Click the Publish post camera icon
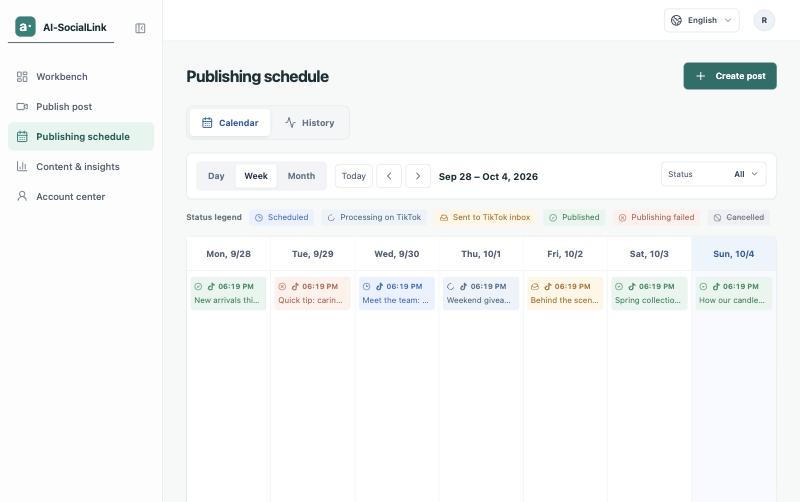This screenshot has height=502, width=800. click(x=22, y=107)
